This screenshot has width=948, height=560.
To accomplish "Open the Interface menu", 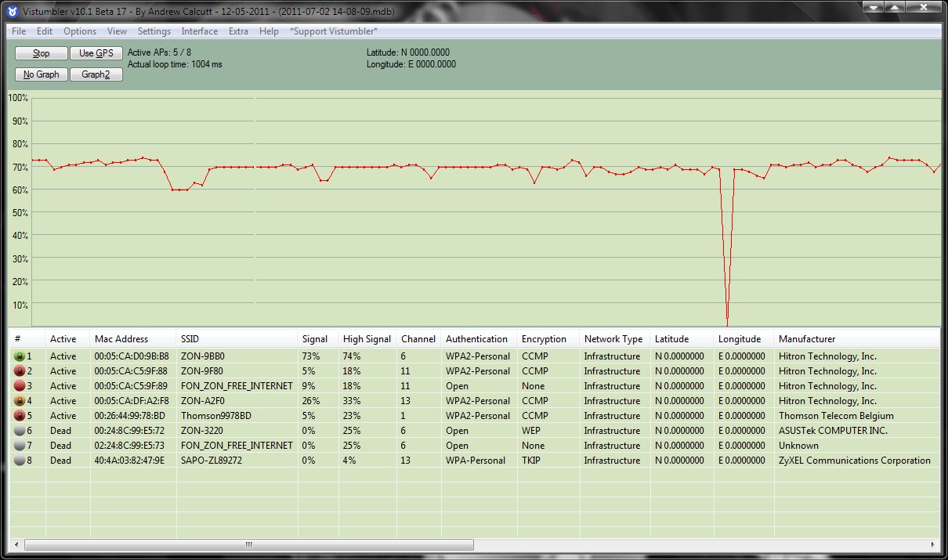I will click(200, 31).
